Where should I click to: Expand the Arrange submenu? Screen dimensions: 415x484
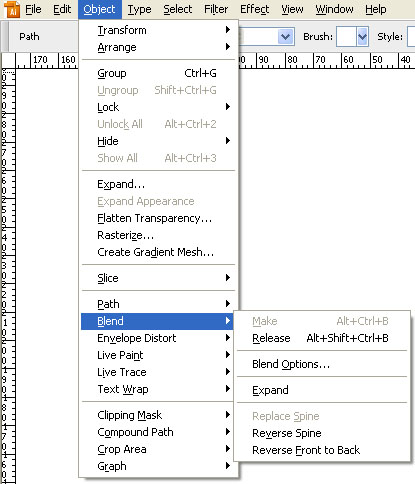pyautogui.click(x=158, y=47)
